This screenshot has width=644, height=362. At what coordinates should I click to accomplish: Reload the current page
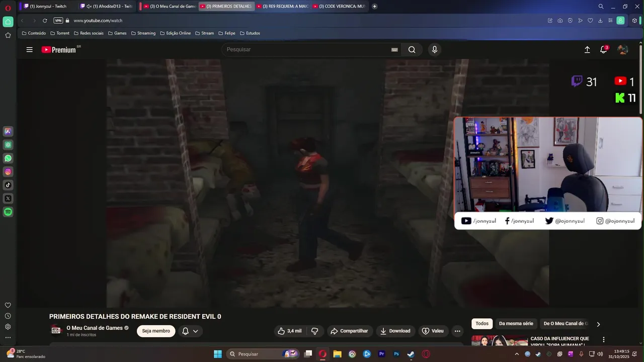coord(45,21)
